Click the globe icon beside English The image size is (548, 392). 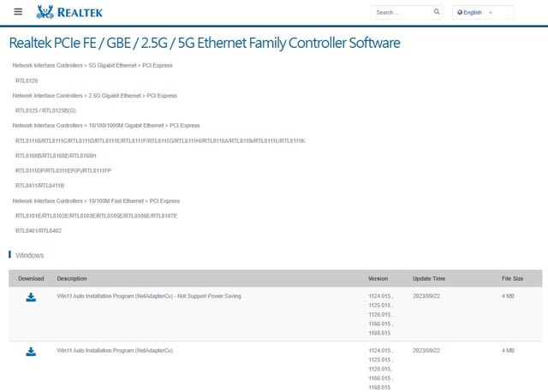point(460,12)
